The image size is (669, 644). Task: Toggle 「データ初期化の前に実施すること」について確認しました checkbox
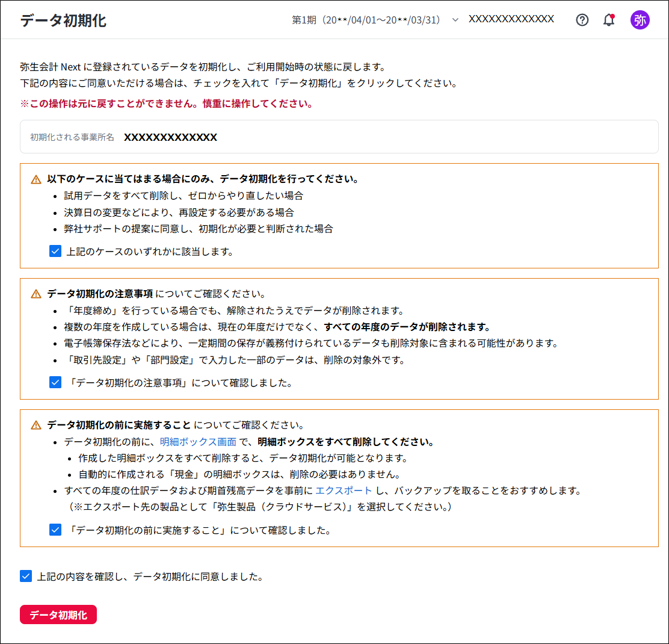point(55,530)
